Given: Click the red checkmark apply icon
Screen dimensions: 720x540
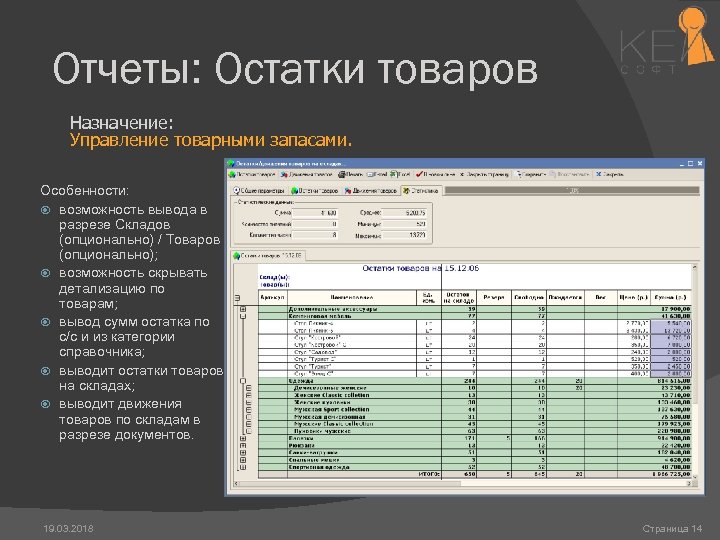Looking at the screenshot, I should (419, 174).
